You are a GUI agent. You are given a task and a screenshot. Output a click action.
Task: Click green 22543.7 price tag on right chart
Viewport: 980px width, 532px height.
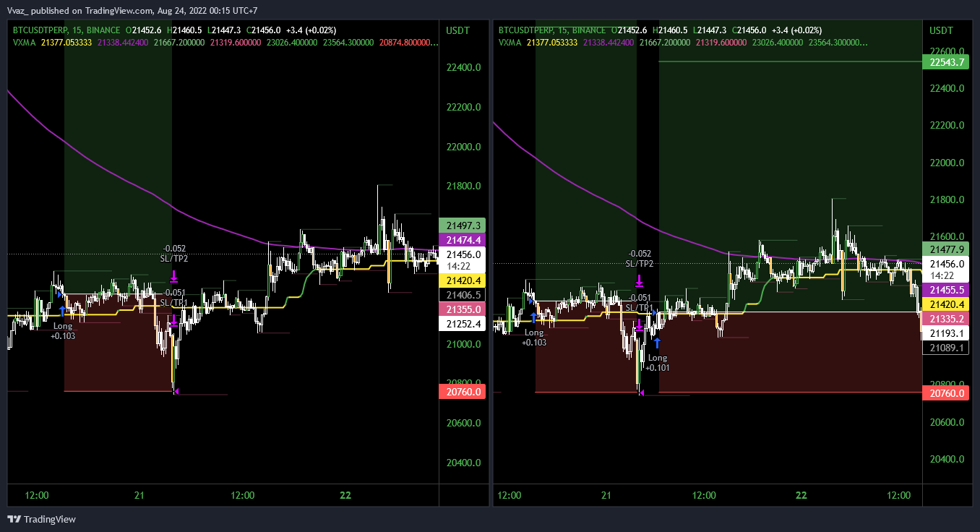point(947,62)
